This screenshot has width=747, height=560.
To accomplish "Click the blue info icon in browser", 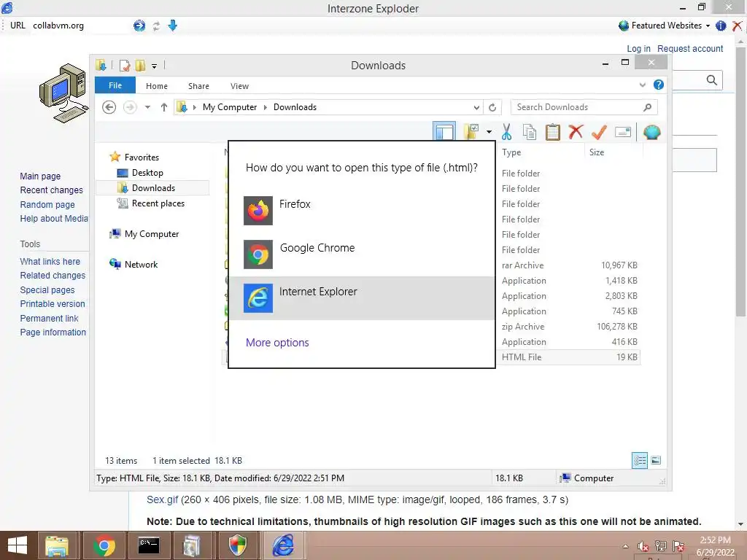I will [721, 26].
